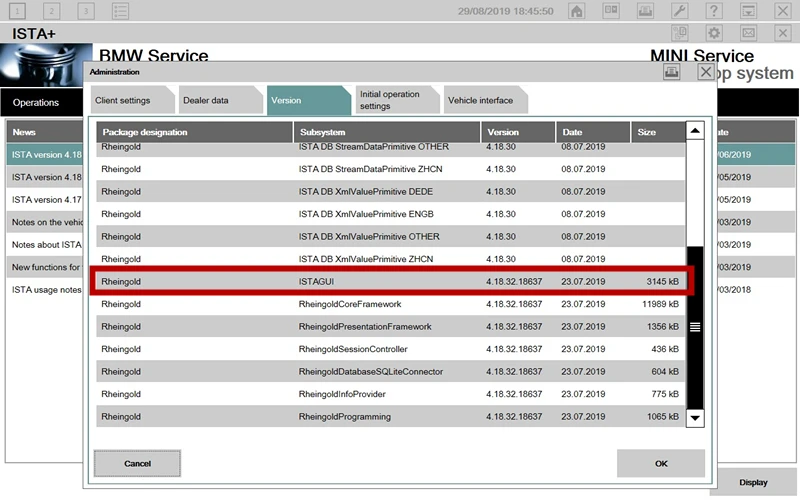
Task: Click the X icon in ISTA+ bar
Action: [783, 33]
